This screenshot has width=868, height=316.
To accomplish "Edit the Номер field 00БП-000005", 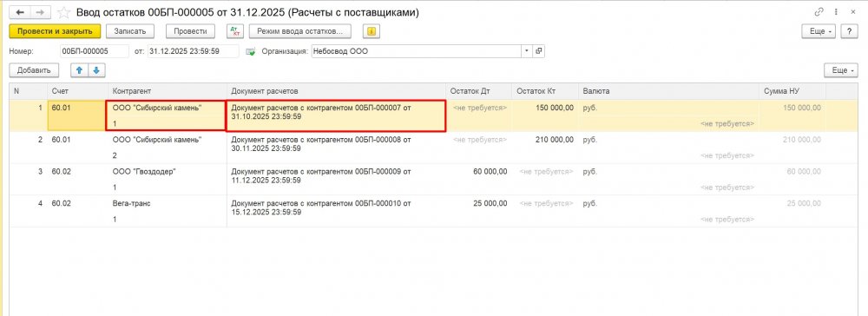I will point(94,51).
